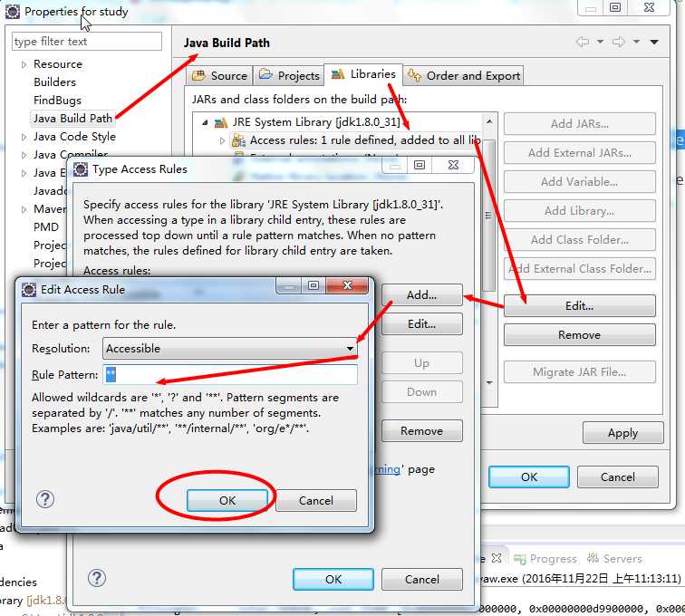
Task: Click the Rule Pattern text field
Action: [x=230, y=374]
